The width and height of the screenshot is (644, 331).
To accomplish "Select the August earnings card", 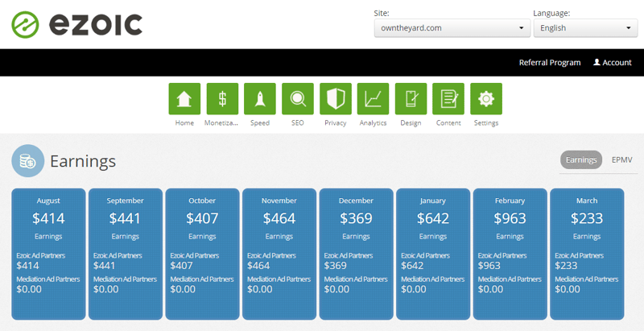I will pyautogui.click(x=48, y=254).
